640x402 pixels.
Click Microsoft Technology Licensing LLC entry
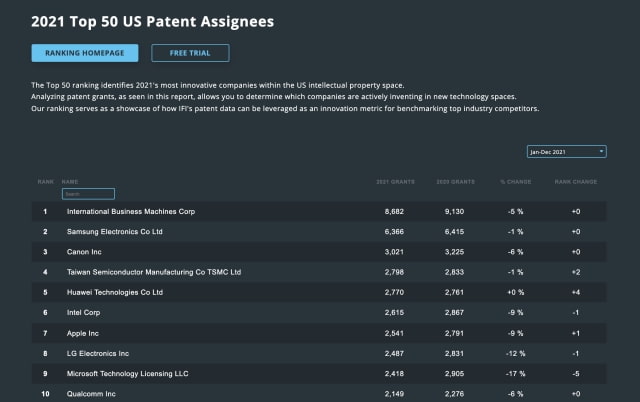click(127, 372)
